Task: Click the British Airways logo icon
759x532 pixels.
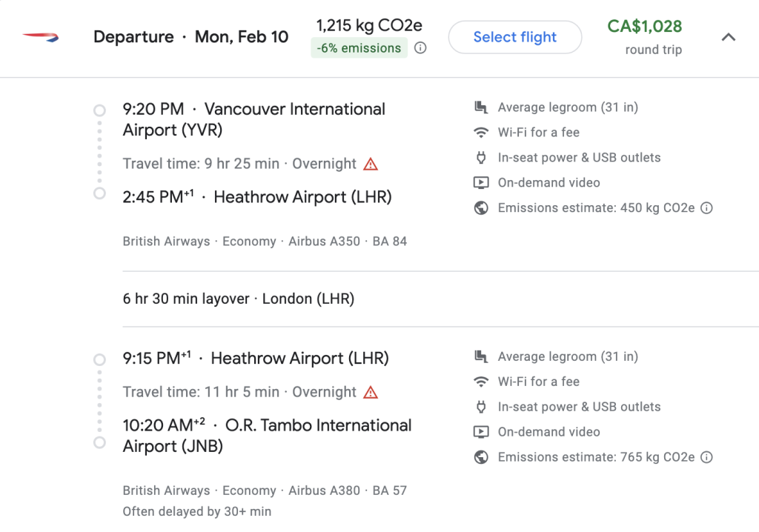Action: point(40,37)
